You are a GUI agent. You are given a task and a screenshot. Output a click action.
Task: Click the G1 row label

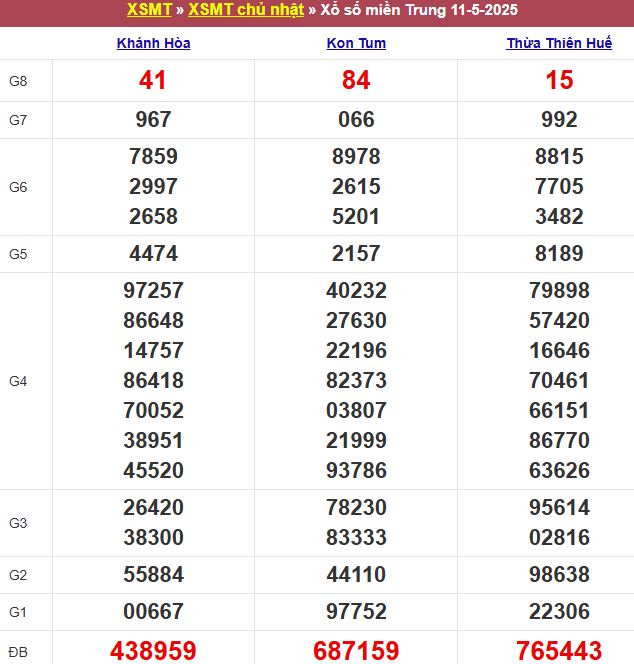(18, 612)
